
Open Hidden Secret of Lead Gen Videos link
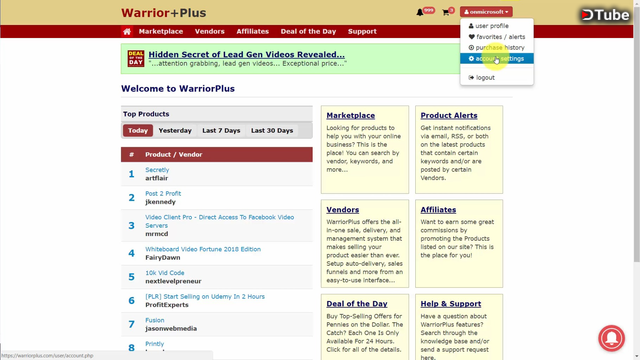[247, 54]
